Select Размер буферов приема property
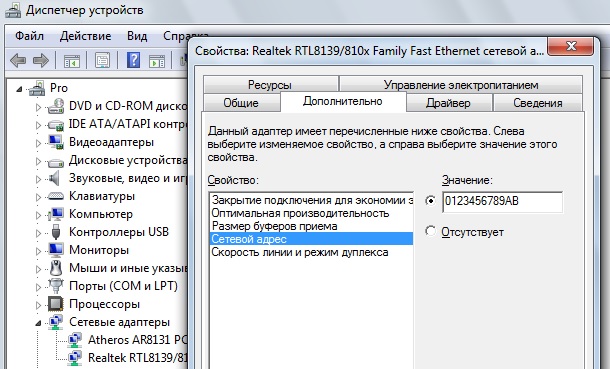The image size is (610, 369). click(312, 226)
